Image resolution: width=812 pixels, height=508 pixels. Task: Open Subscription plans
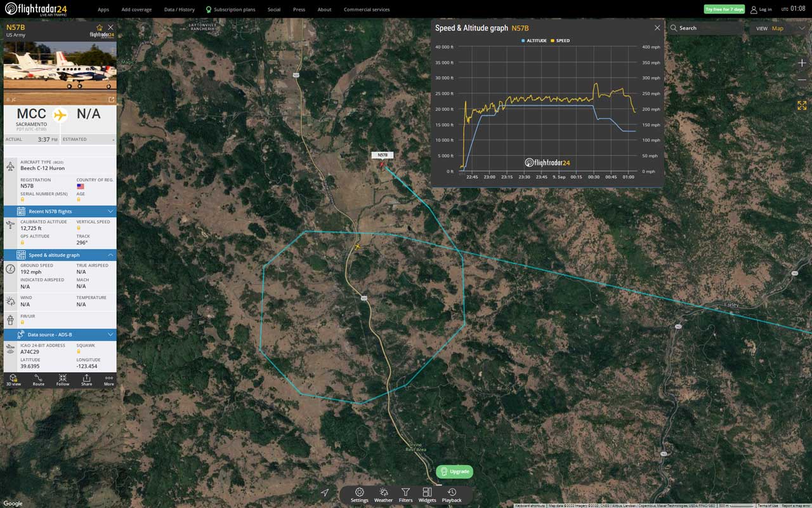(x=230, y=10)
